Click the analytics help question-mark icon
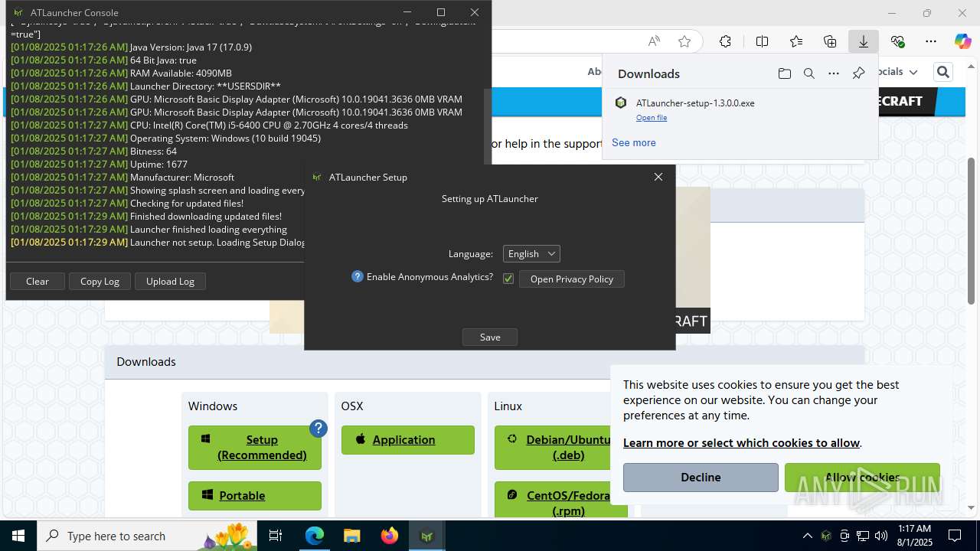Image resolution: width=980 pixels, height=551 pixels. 358,276
